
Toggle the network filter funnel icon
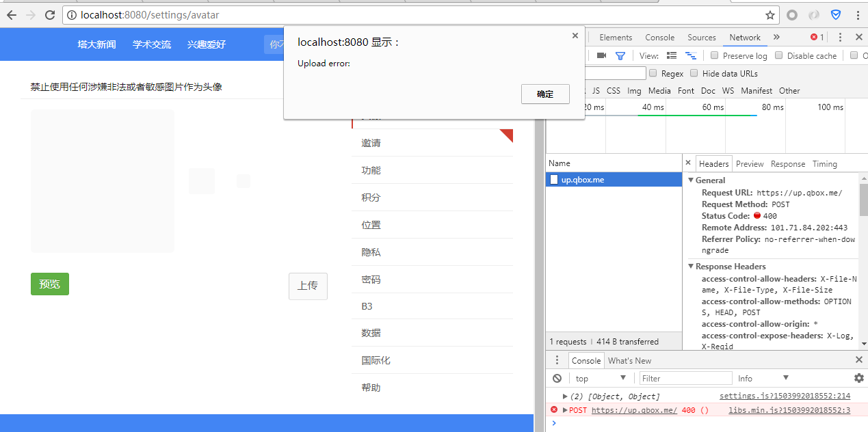coord(620,55)
